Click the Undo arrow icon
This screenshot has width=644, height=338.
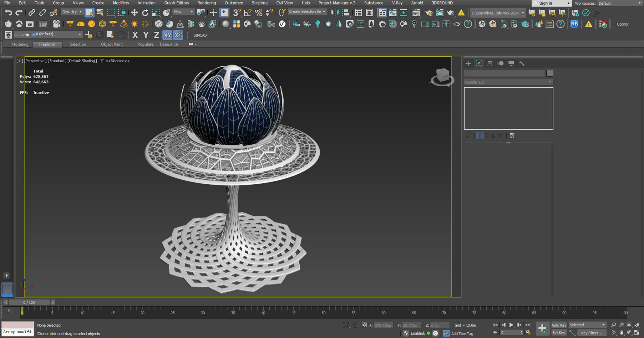(8, 13)
